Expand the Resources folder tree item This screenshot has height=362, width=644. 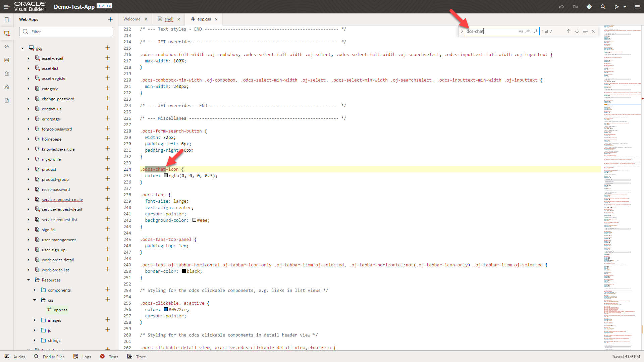(x=29, y=280)
